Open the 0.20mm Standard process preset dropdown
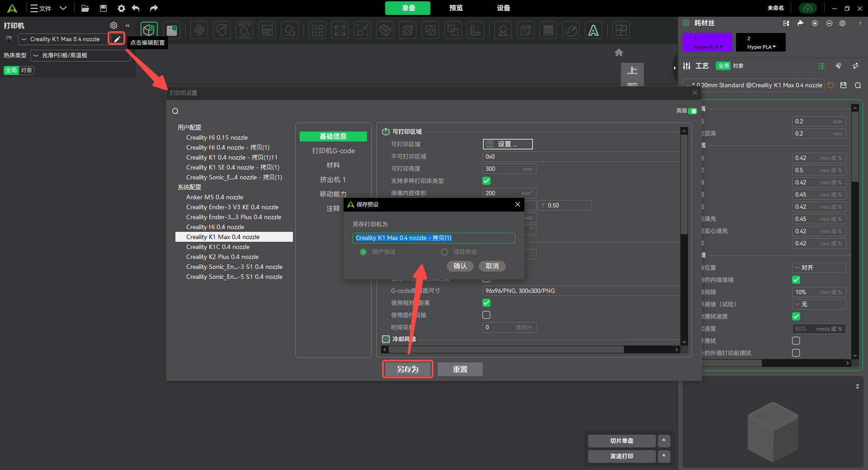This screenshot has width=868, height=470. click(x=754, y=85)
